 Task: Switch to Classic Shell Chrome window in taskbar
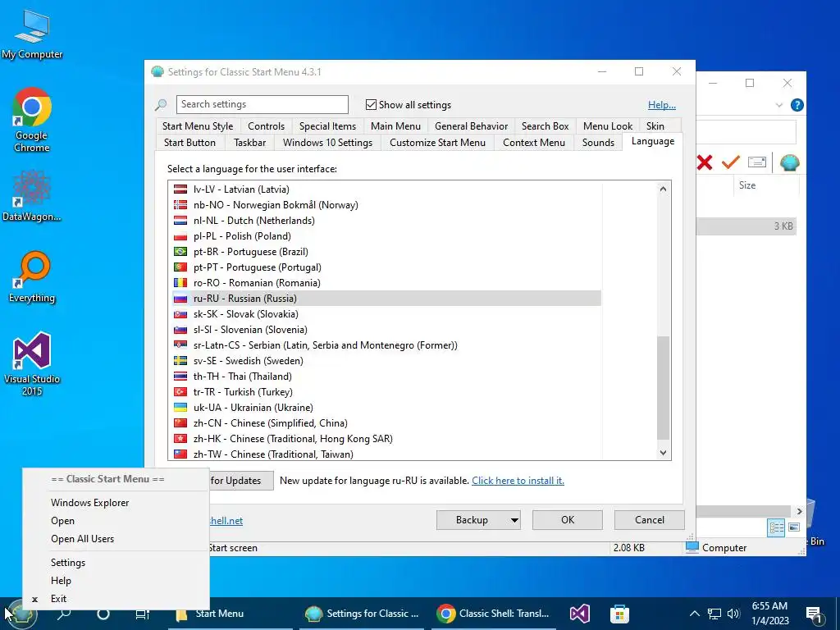tap(492, 614)
